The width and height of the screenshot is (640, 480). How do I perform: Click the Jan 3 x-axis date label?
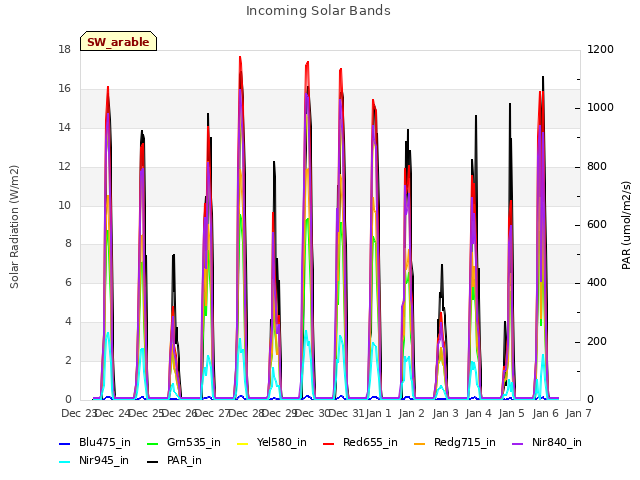445,413
